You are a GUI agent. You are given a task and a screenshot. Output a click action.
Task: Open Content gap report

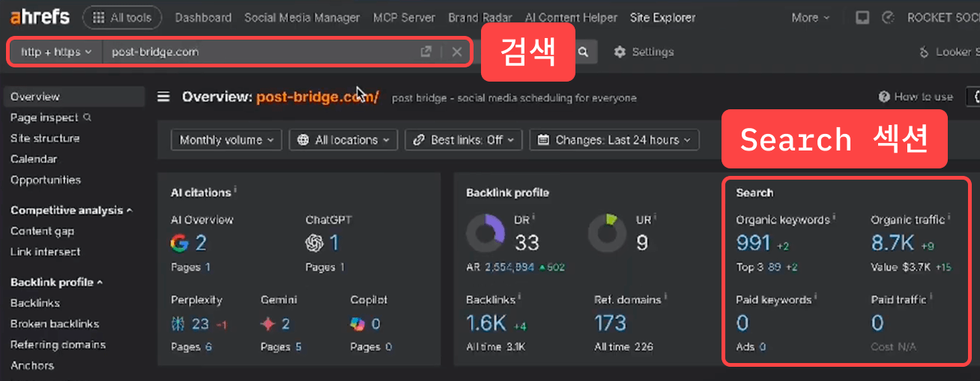pyautogui.click(x=42, y=231)
